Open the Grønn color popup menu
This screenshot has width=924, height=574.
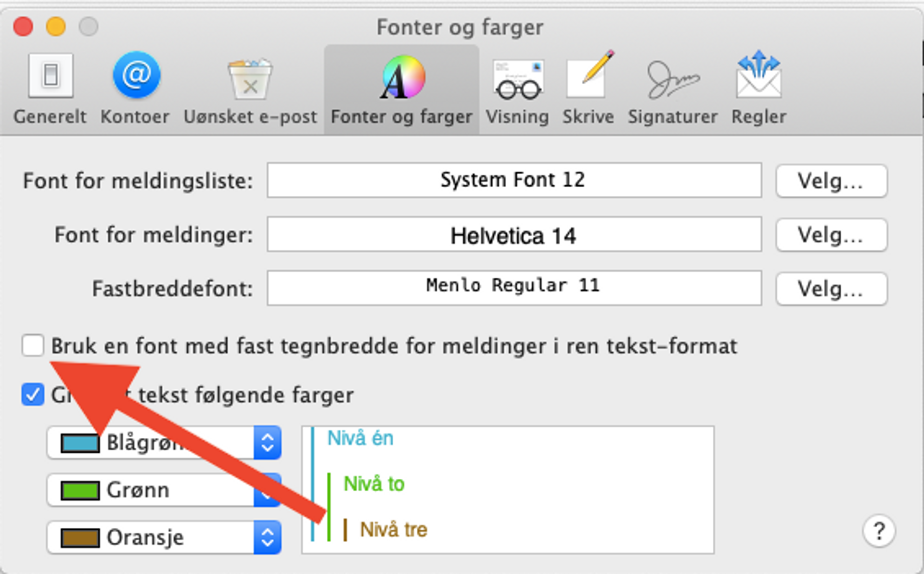267,490
